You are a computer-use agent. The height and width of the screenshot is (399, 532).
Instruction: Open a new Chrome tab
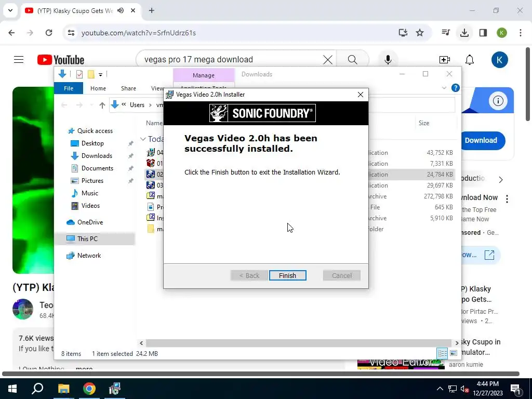[152, 10]
